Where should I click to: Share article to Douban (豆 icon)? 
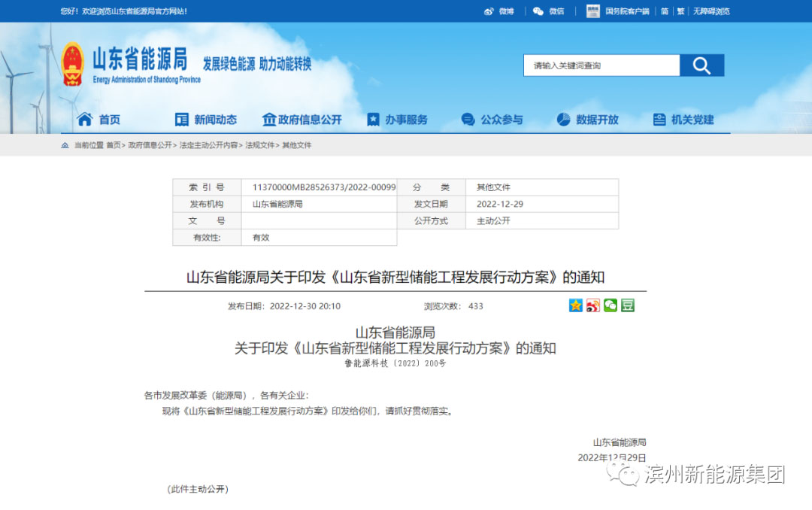[x=627, y=305]
